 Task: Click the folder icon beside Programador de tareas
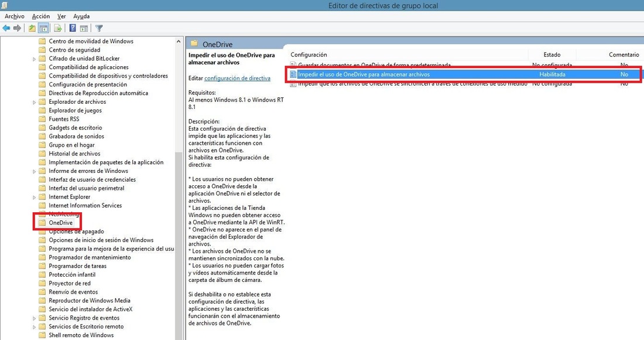point(42,266)
